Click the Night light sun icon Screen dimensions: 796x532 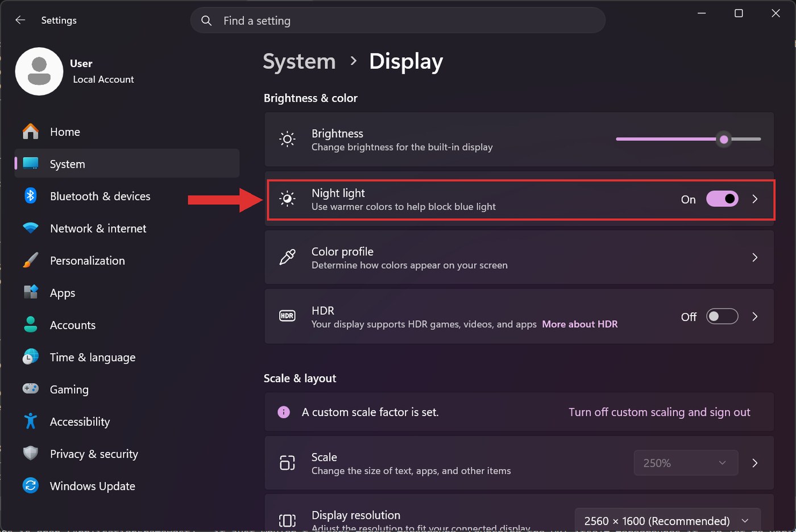[288, 198]
